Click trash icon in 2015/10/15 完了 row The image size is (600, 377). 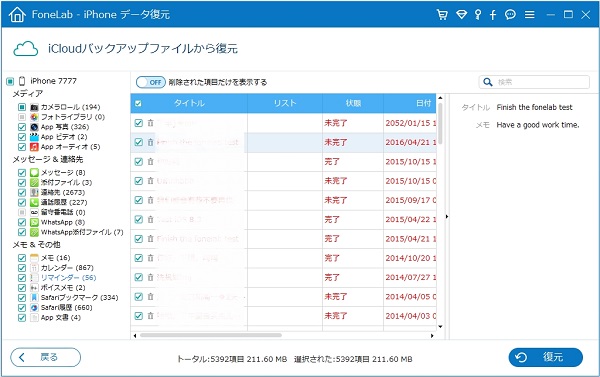coord(150,162)
